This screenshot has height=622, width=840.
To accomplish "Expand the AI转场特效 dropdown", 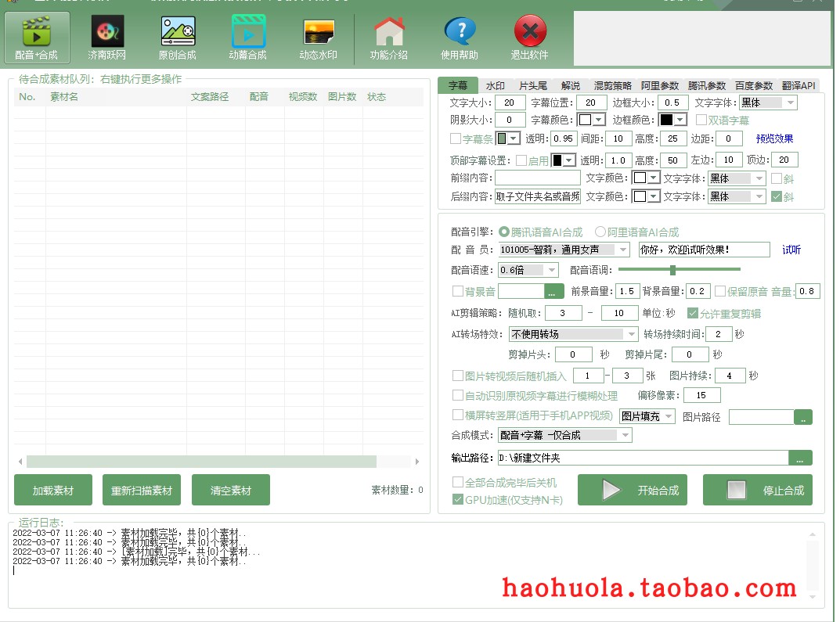I will point(631,334).
